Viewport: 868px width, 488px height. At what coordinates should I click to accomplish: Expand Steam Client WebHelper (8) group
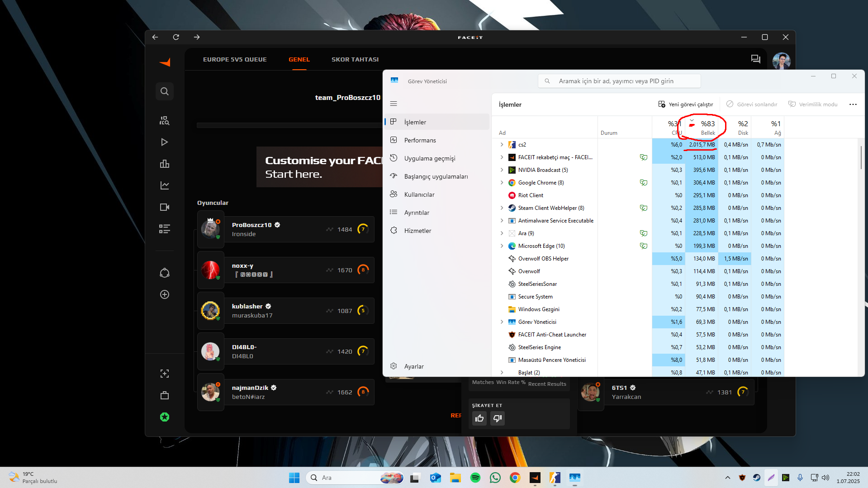[x=502, y=208]
